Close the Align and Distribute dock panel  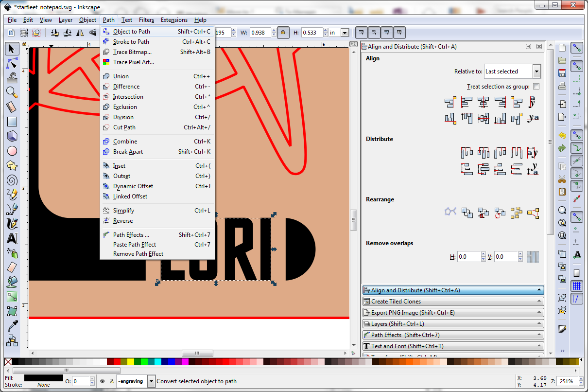(539, 47)
